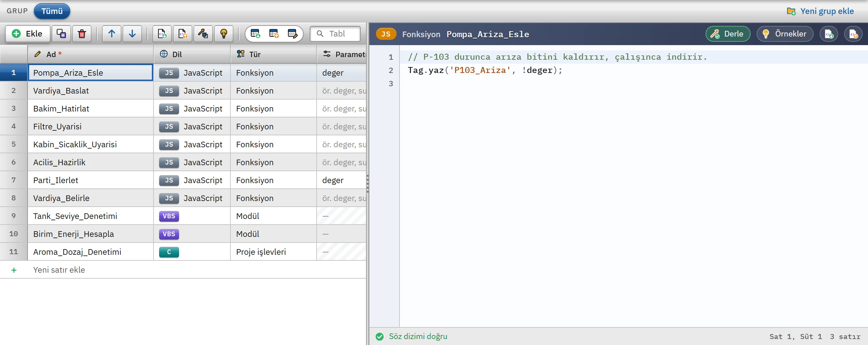Screen dimensions: 868x345
Task: Move selected row down with arrow
Action: (x=132, y=34)
